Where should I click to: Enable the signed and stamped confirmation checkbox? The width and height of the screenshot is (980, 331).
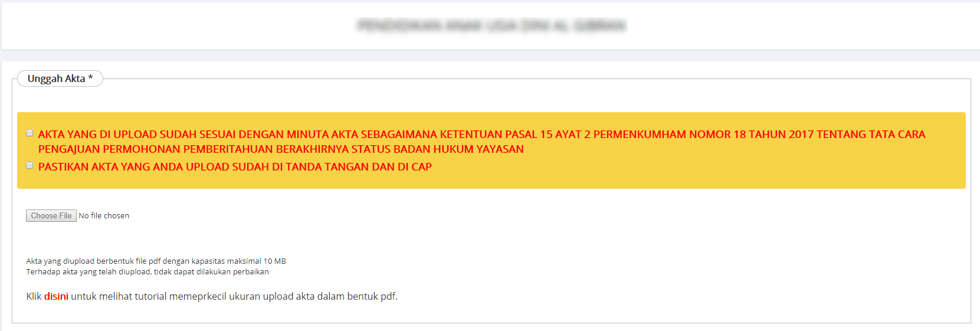(30, 166)
